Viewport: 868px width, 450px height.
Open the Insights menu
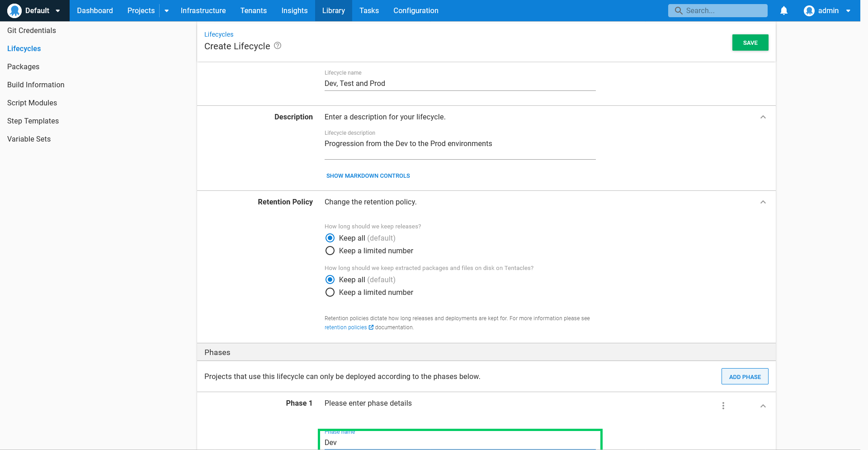[294, 10]
